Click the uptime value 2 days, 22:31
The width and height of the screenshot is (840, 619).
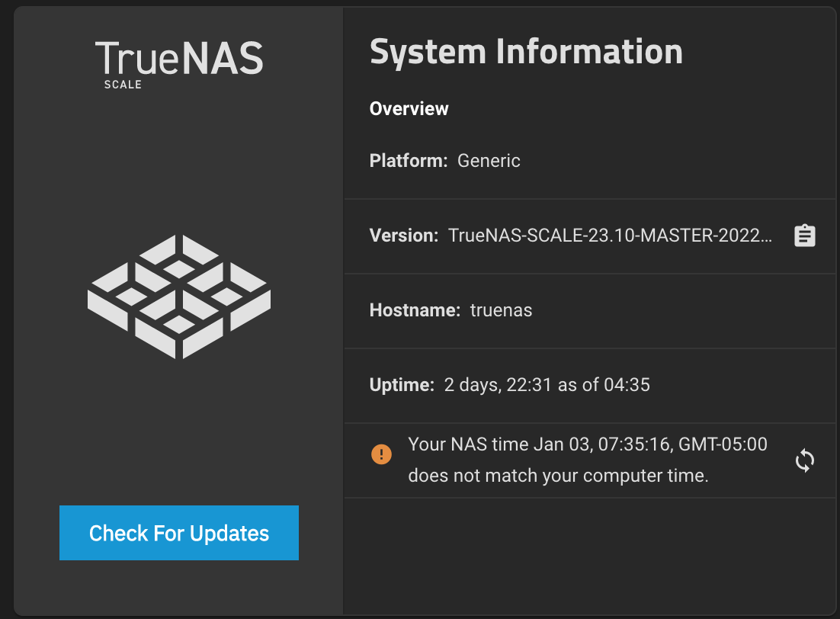click(x=498, y=385)
